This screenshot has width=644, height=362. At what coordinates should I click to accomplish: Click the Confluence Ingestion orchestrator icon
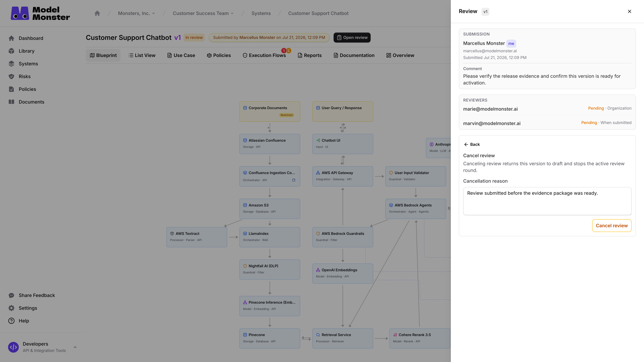coord(245,173)
